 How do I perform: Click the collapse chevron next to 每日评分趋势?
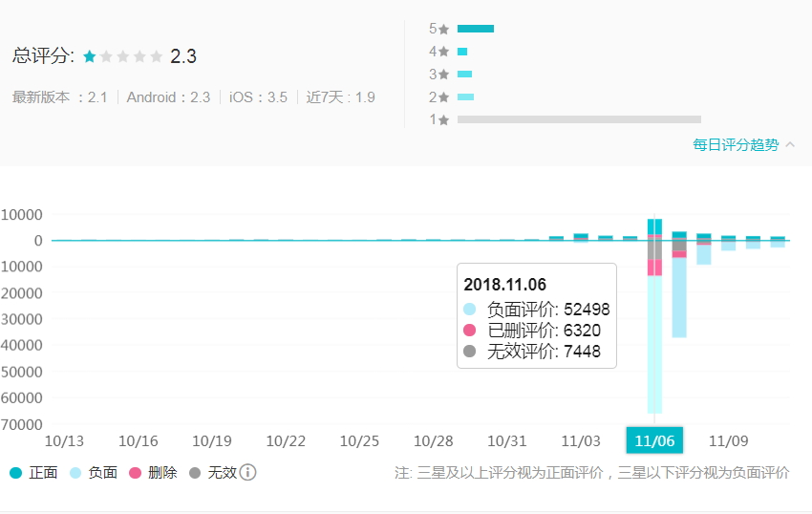(x=790, y=145)
